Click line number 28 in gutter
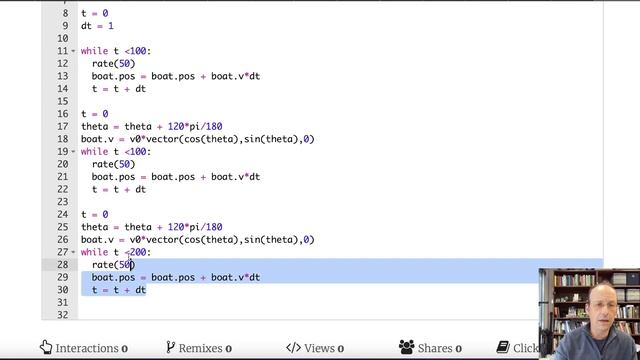 pyautogui.click(x=62, y=264)
